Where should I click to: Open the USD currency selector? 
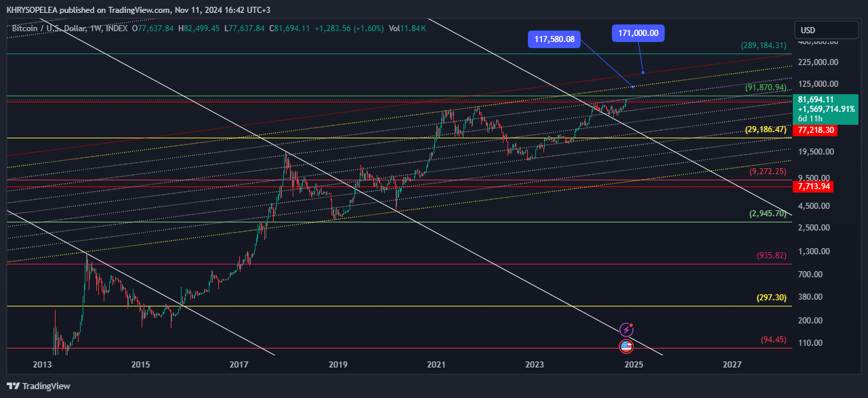[x=826, y=30]
